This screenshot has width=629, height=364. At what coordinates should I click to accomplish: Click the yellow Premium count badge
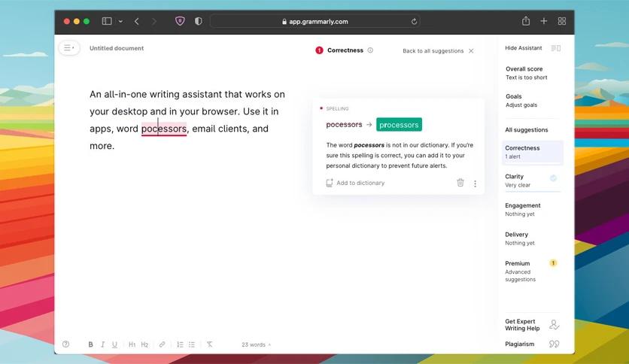point(553,263)
